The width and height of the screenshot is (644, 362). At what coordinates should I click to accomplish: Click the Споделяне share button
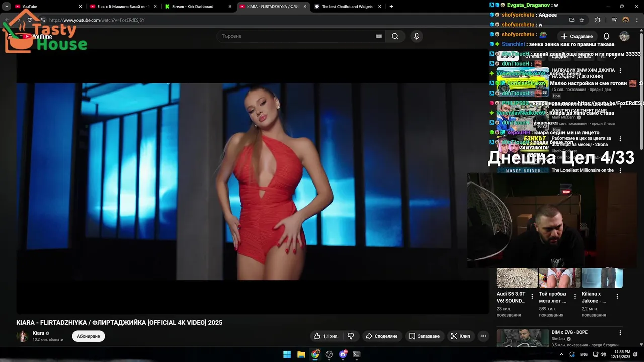(381, 336)
